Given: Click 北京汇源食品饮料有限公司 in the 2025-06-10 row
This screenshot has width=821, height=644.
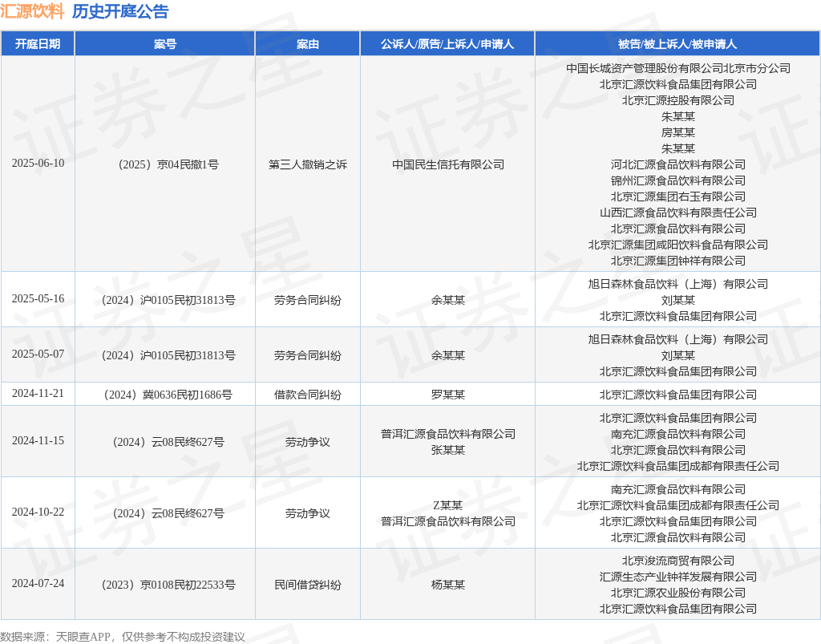Looking at the screenshot, I should [678, 229].
